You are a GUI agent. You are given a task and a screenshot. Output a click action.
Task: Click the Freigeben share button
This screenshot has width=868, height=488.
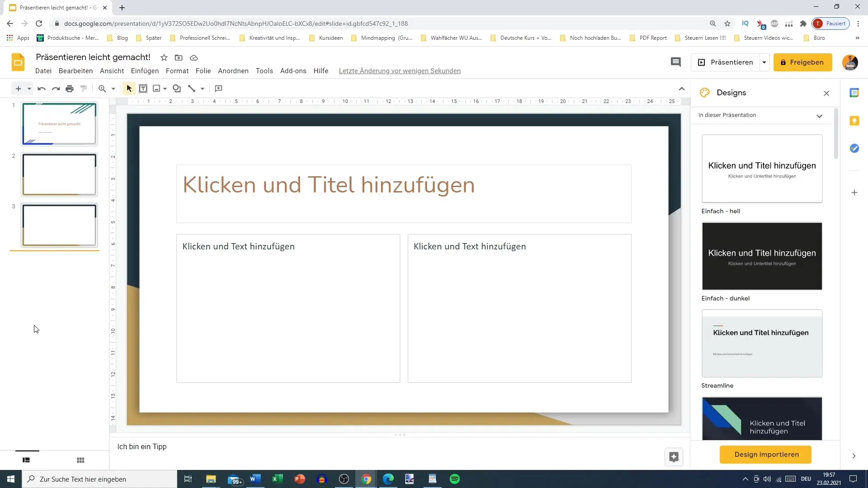point(802,62)
